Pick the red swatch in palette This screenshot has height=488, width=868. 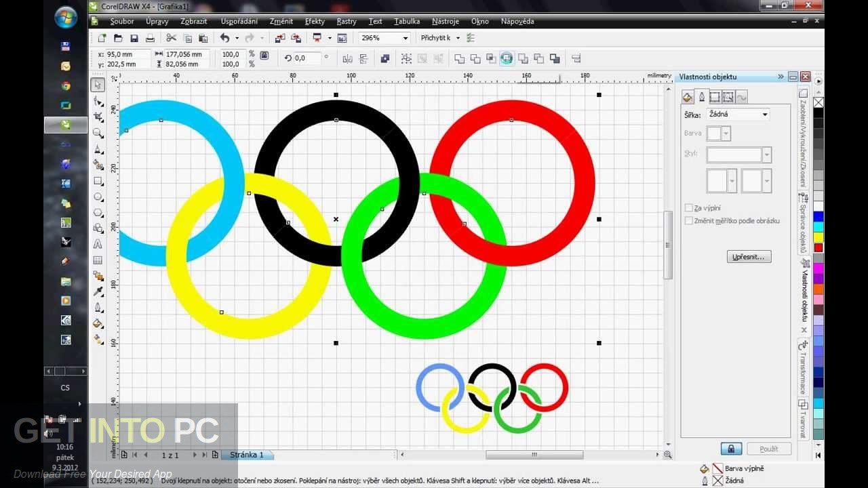818,247
